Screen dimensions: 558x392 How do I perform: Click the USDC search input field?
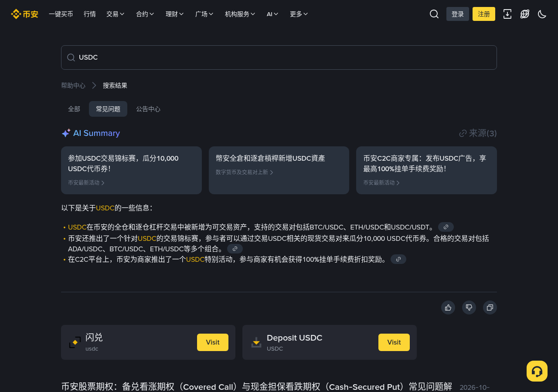click(279, 57)
